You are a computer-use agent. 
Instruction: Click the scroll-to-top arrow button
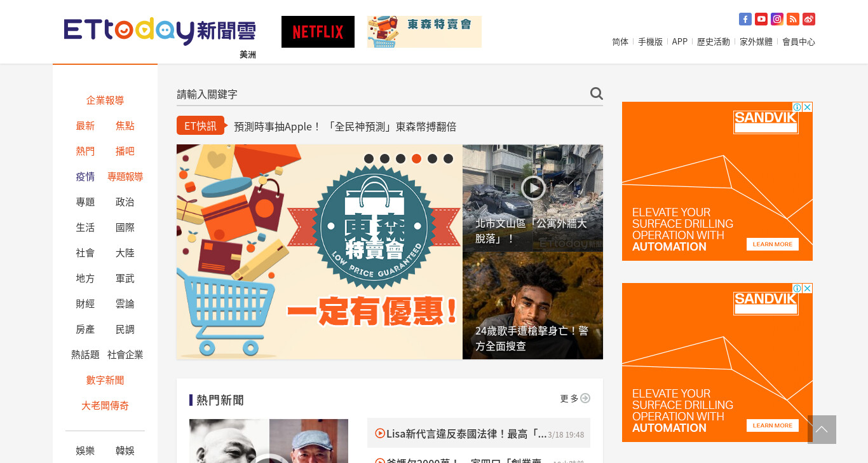[x=822, y=429]
